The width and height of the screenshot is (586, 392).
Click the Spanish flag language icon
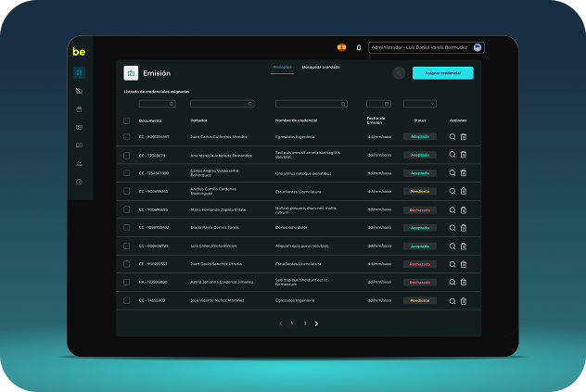tap(341, 47)
